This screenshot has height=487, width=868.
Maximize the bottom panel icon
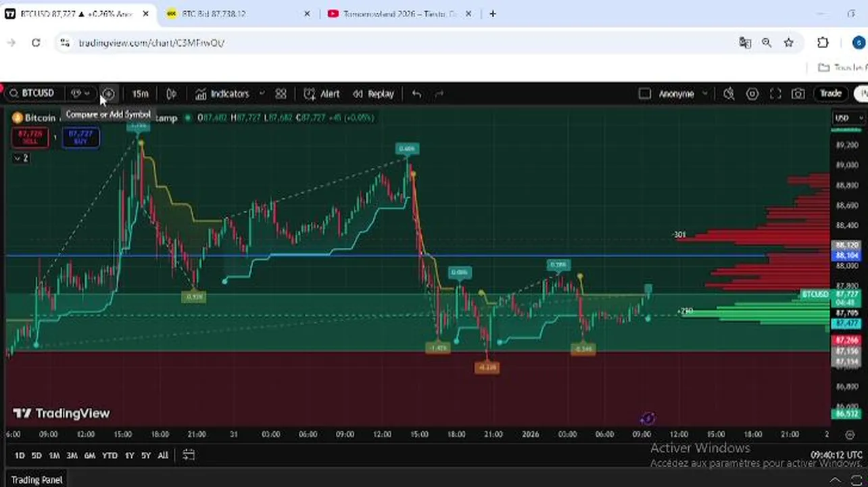[x=857, y=480]
